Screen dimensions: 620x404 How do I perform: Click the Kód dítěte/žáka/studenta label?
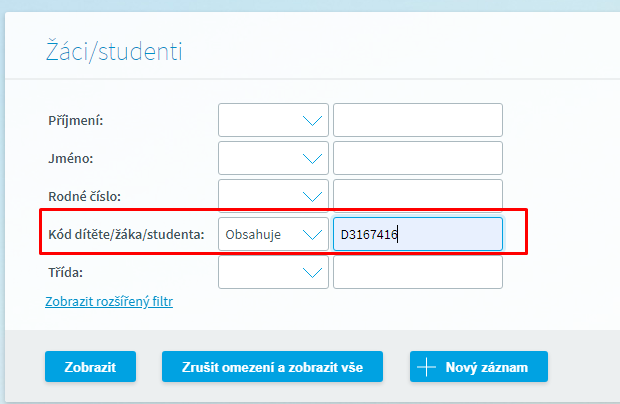(126, 234)
